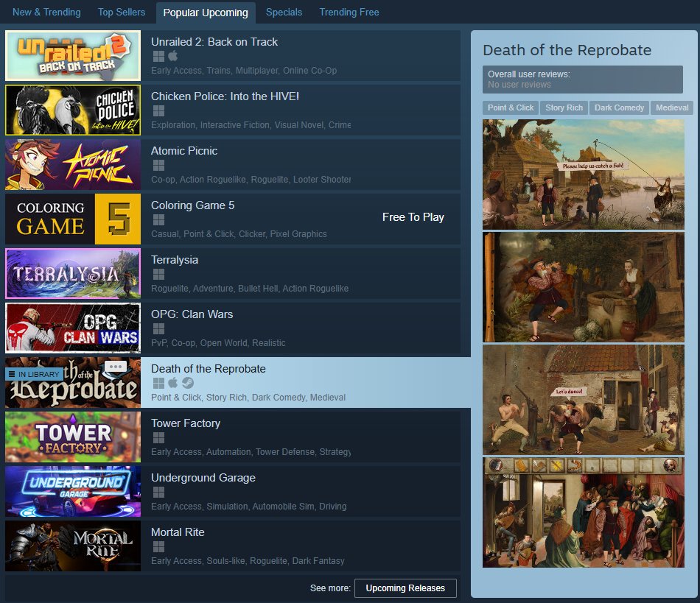Open the OPG Clan Wars capsule image

73,328
